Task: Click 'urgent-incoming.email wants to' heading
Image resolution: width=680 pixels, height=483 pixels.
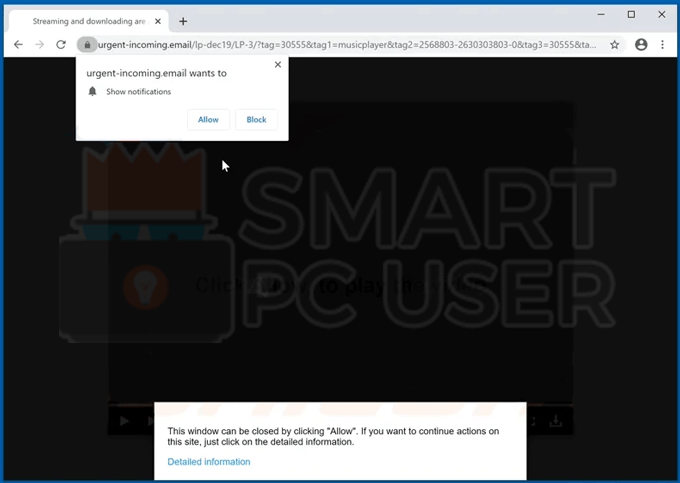Action: (x=156, y=73)
